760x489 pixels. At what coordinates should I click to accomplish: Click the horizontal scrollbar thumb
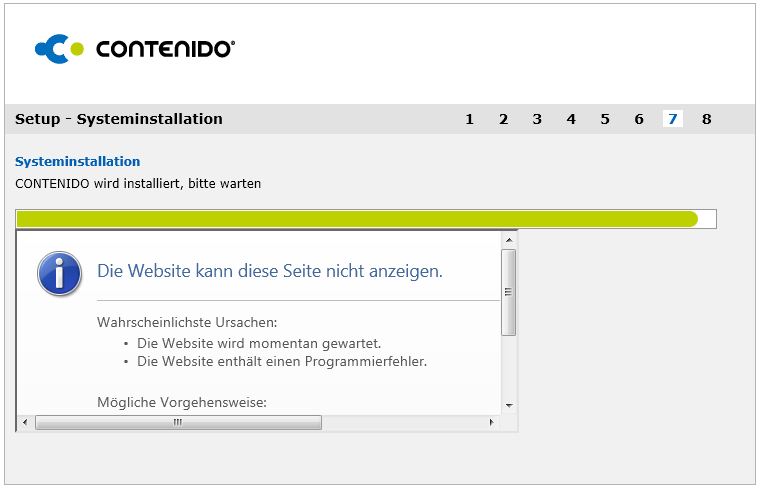pos(178,422)
